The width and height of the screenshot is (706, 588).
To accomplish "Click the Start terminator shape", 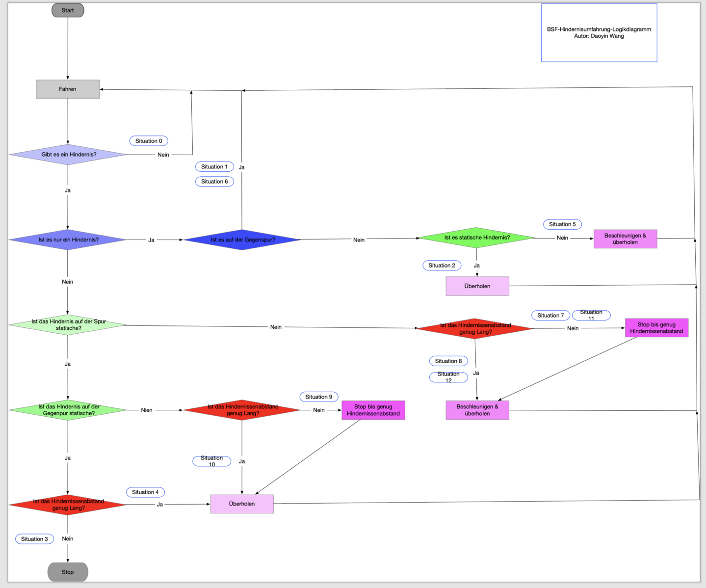I will click(x=68, y=10).
